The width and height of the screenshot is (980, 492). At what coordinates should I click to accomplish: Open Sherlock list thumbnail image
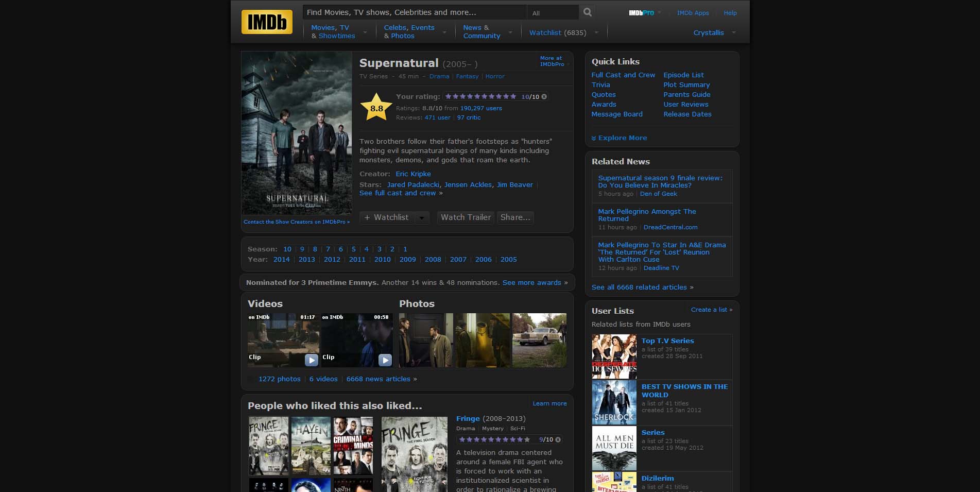click(x=614, y=402)
